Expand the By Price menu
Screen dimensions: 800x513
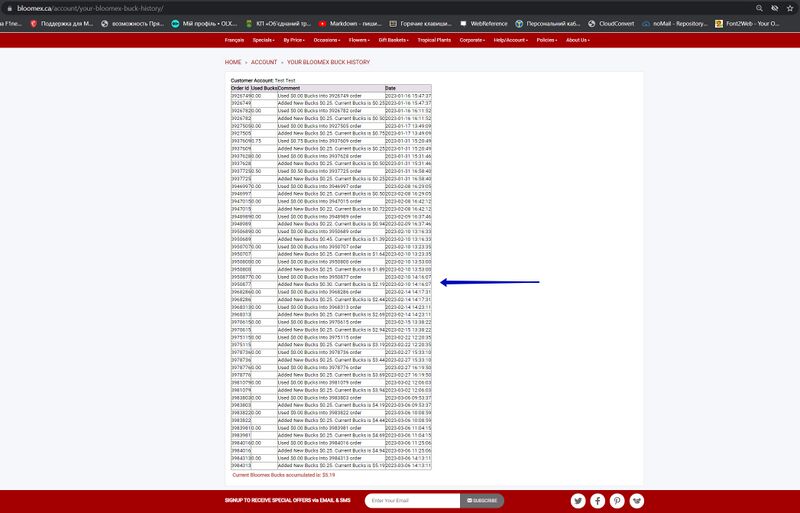pyautogui.click(x=294, y=40)
